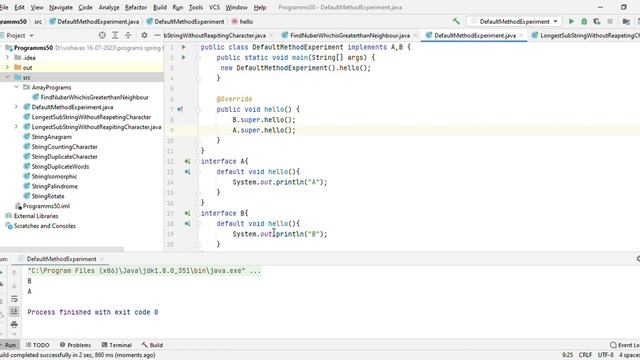Open Project Structure icon in top toolbar
Viewport: 640px width, 360px height.
[x=626, y=21]
